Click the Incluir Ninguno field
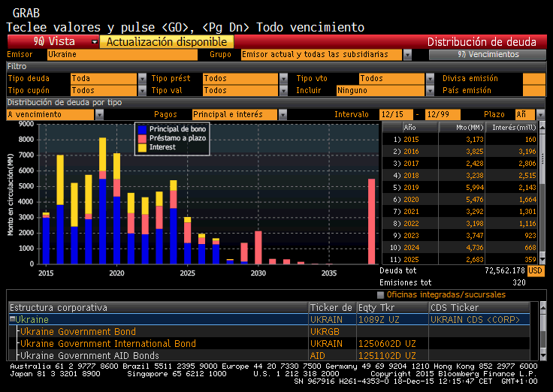 tap(380, 91)
